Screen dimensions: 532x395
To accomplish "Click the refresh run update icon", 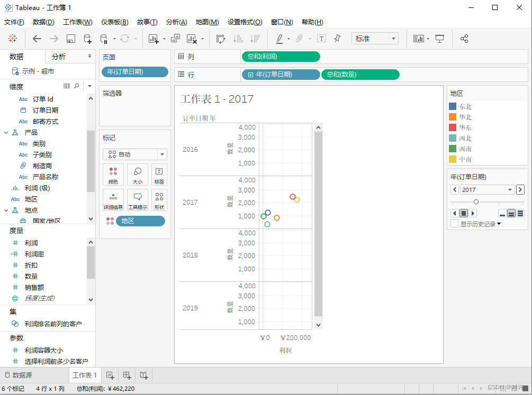I will 124,39.
